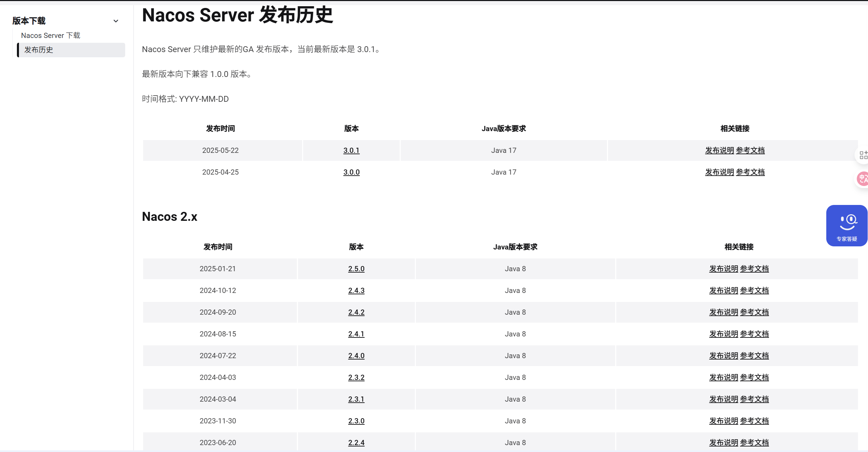Open version 2.5.0 link

tap(356, 269)
